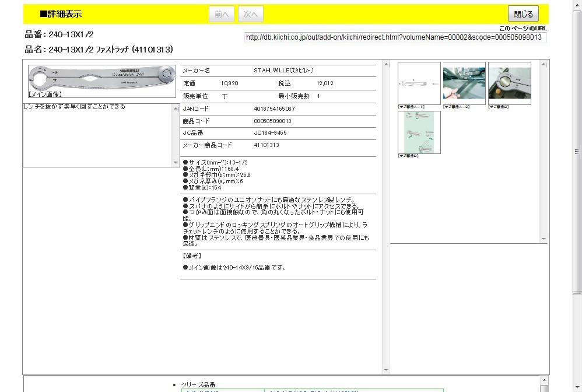Click the browser page vertical scrollbar thumb
582x392 pixels.
click(577, 152)
